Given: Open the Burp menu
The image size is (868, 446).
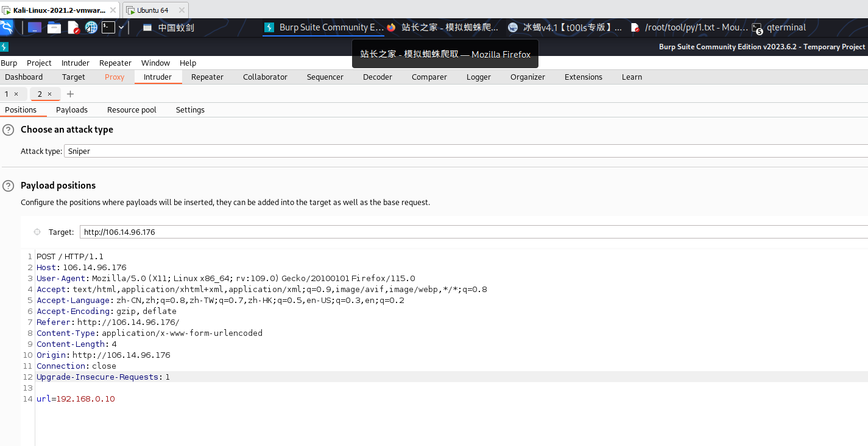Looking at the screenshot, I should [x=9, y=63].
